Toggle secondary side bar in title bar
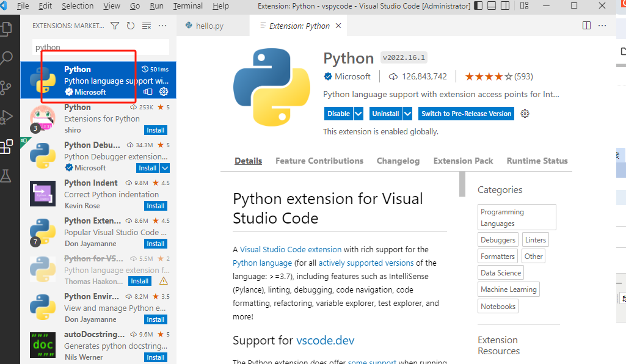This screenshot has height=364, width=626. [506, 5]
